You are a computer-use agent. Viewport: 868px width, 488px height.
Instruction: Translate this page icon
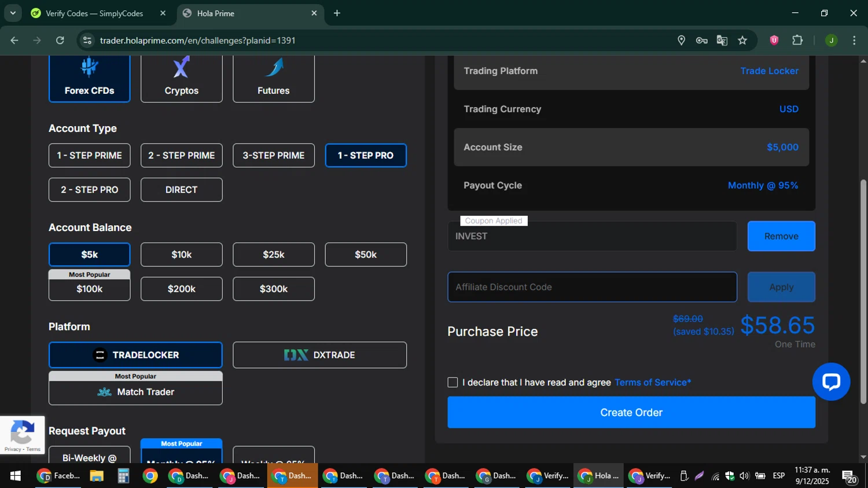pyautogui.click(x=722, y=40)
